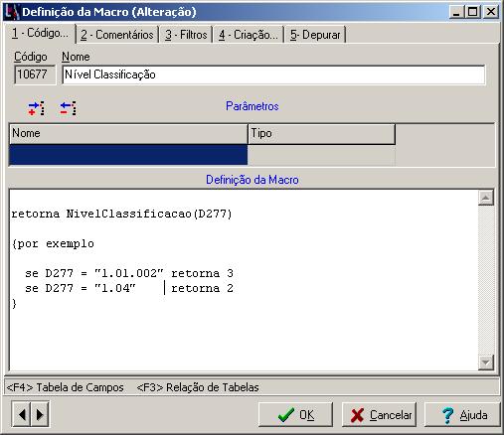Screen dimensions: 504x435
Task: Go to next record arrow
Action: pyautogui.click(x=40, y=414)
